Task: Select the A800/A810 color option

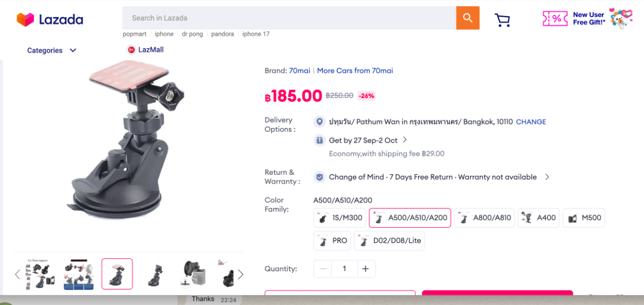Action: pyautogui.click(x=484, y=218)
